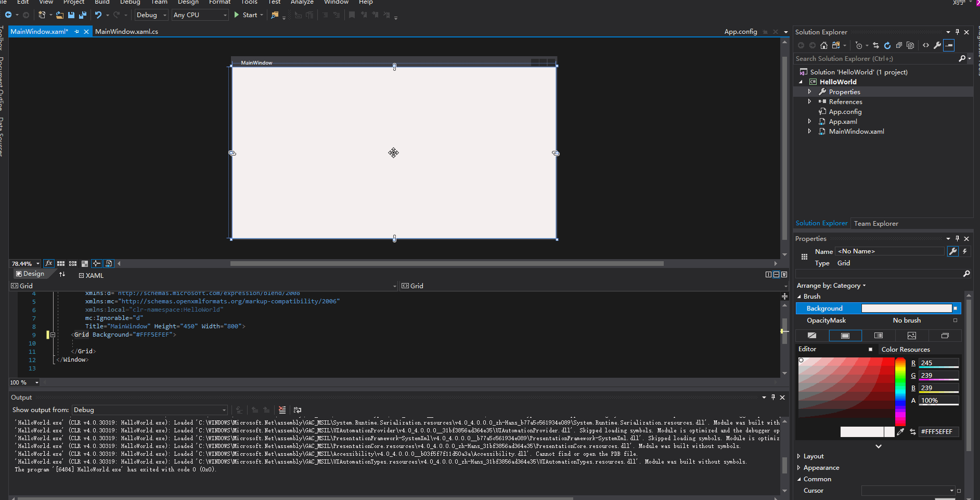Click the Background property marker square
This screenshot has height=500, width=980.
click(x=955, y=309)
